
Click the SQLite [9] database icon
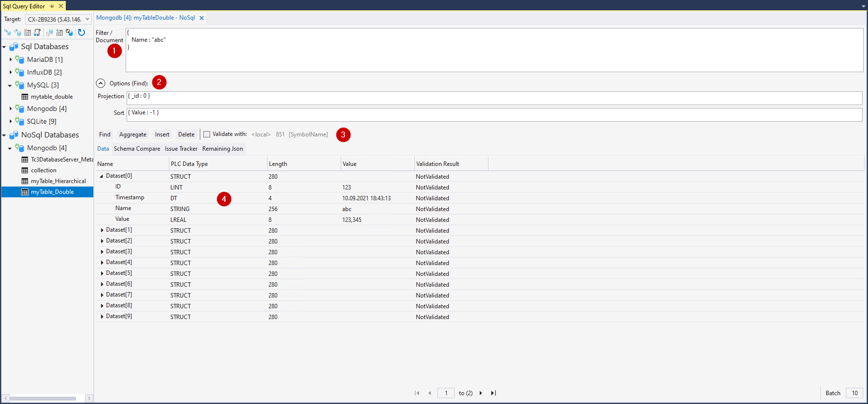click(20, 121)
